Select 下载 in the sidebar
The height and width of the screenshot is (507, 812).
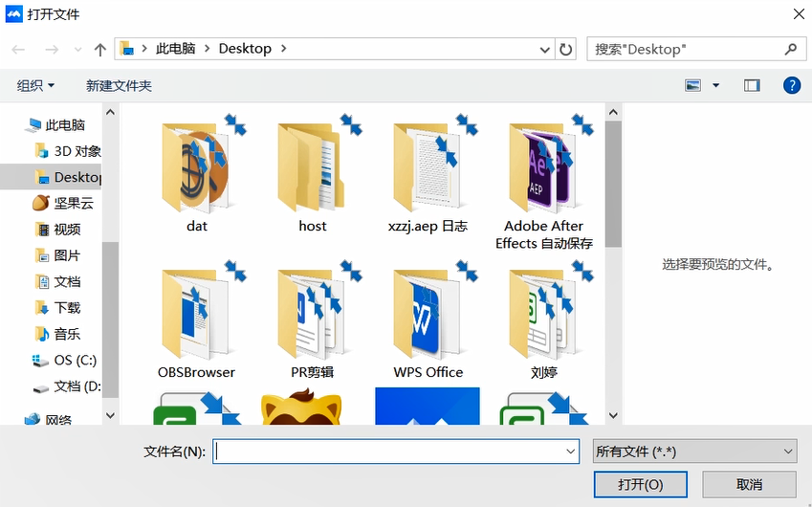pyautogui.click(x=58, y=308)
